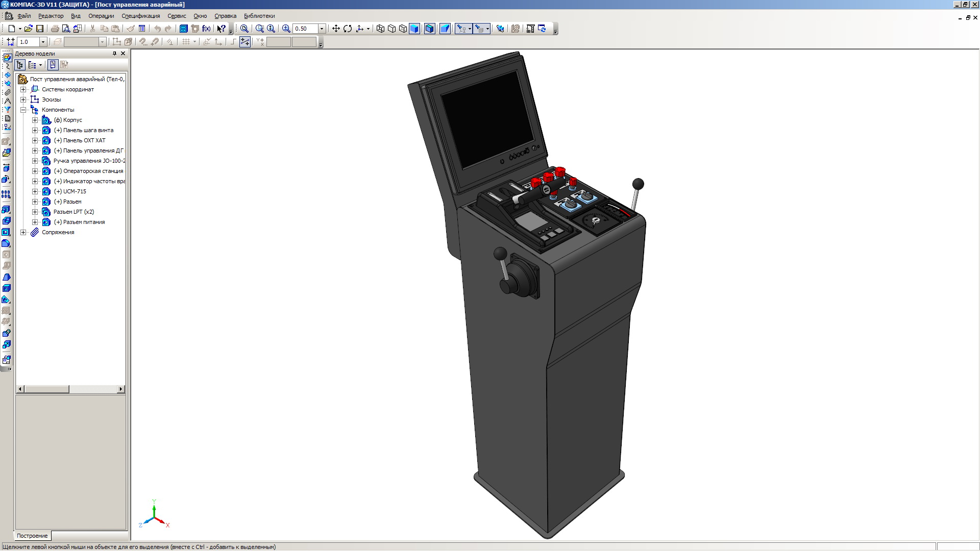This screenshot has height=551, width=980.
Task: Click the Open file icon
Action: tap(29, 29)
